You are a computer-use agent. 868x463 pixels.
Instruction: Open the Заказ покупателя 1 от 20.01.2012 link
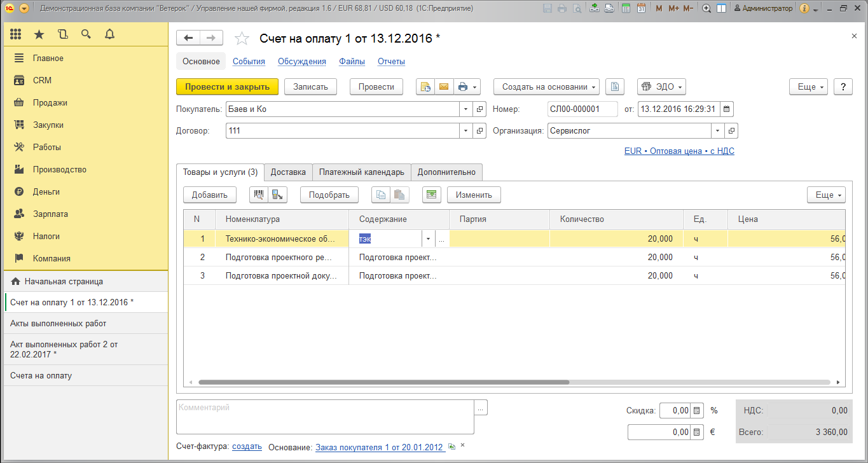click(x=379, y=447)
